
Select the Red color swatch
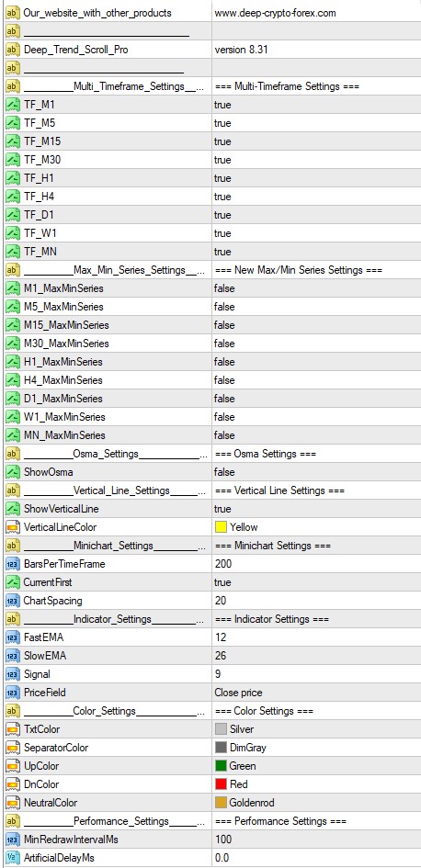coord(221,783)
